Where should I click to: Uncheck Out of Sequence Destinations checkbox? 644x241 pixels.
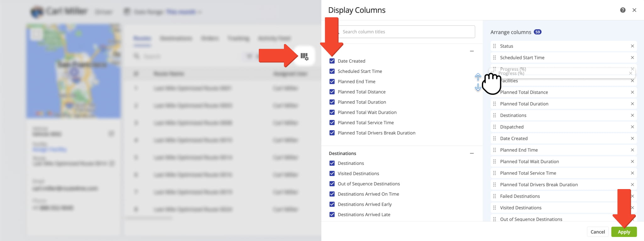point(332,184)
